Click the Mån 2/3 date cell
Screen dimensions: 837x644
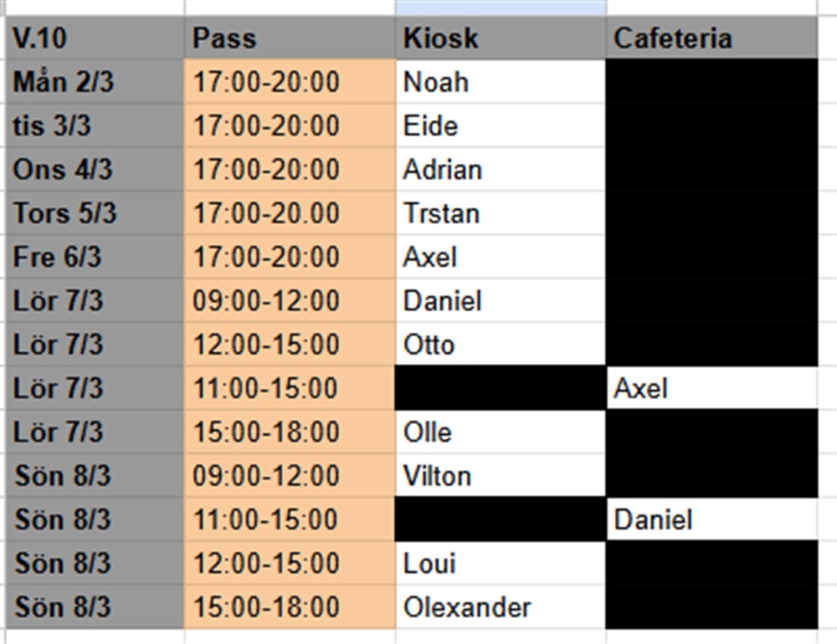click(94, 82)
